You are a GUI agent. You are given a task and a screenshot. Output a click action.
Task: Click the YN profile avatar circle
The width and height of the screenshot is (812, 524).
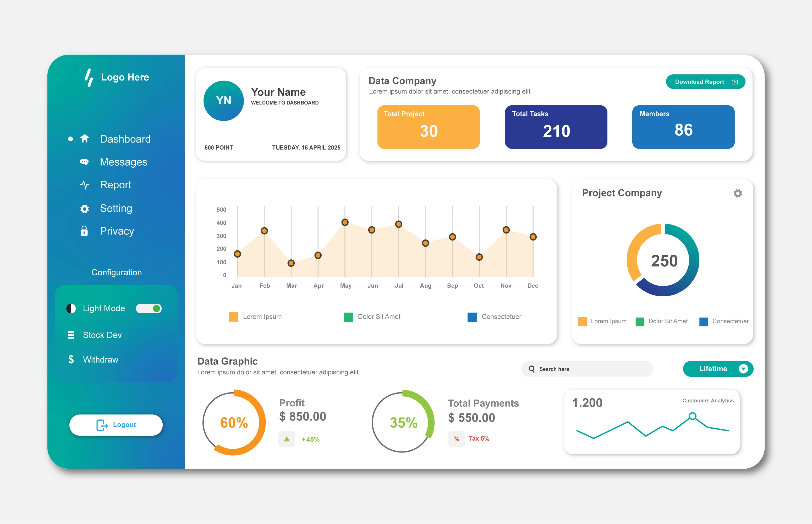coord(223,101)
